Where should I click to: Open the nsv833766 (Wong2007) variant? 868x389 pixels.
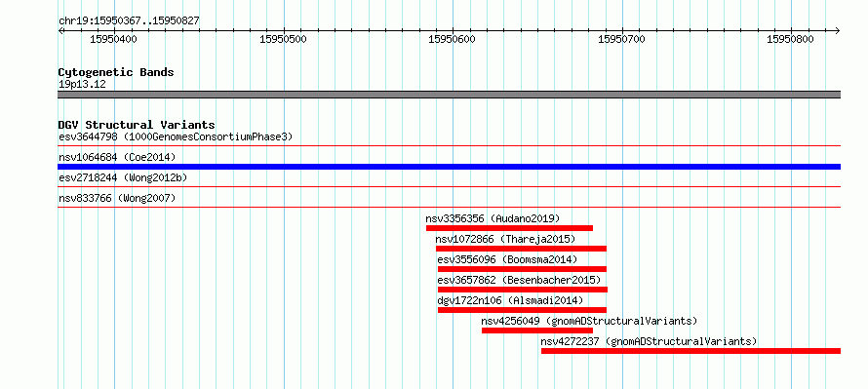coord(117,198)
